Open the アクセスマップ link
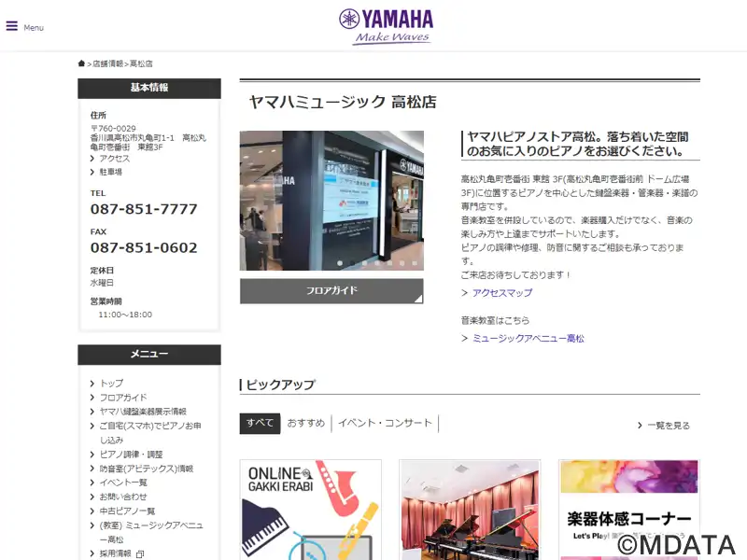The image size is (747, 560). pos(502,293)
